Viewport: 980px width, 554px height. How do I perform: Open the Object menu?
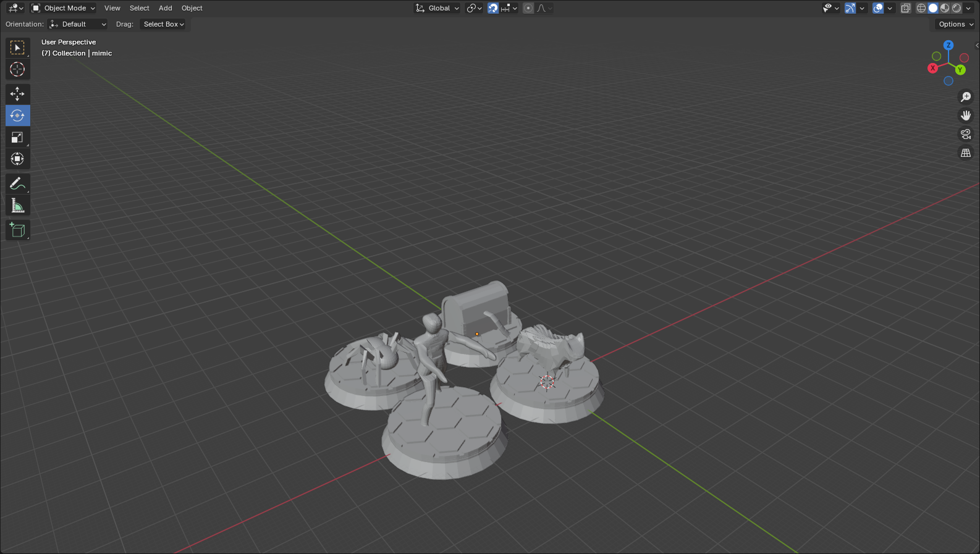192,8
